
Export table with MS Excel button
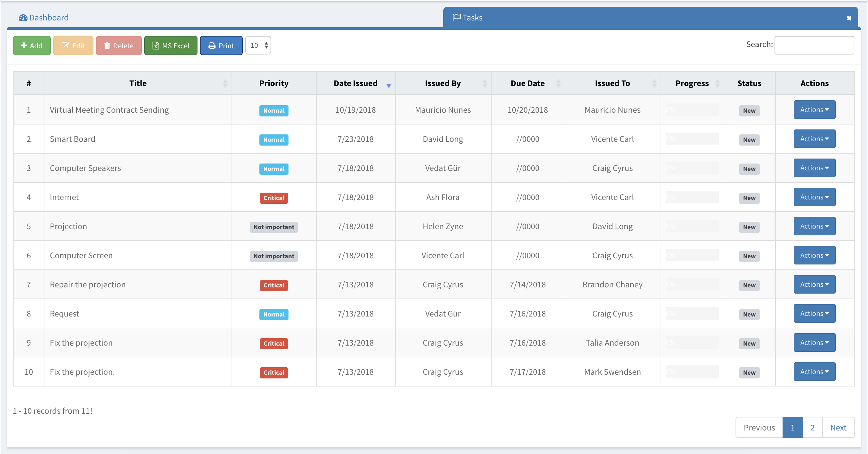[171, 46]
